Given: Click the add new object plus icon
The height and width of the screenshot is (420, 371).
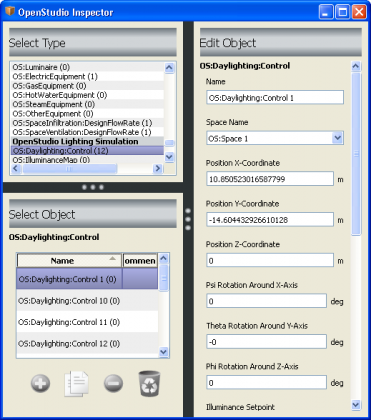Looking at the screenshot, I should [x=40, y=383].
